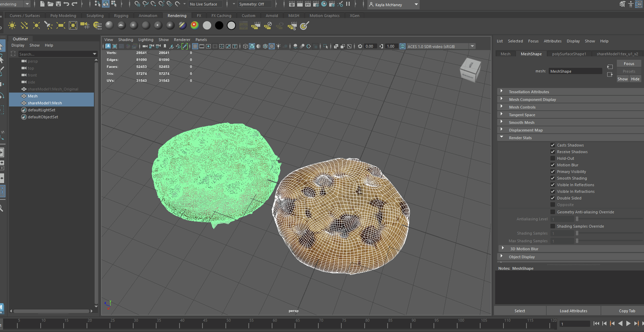644x332 pixels.
Task: Click the new scene file icon
Action: pos(42,4)
